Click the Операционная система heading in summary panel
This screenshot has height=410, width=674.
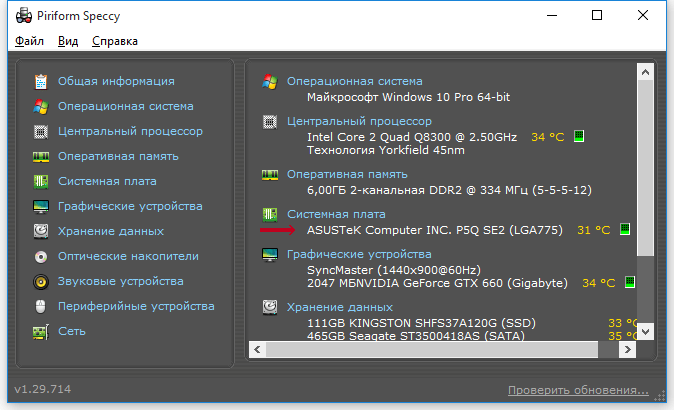(354, 81)
